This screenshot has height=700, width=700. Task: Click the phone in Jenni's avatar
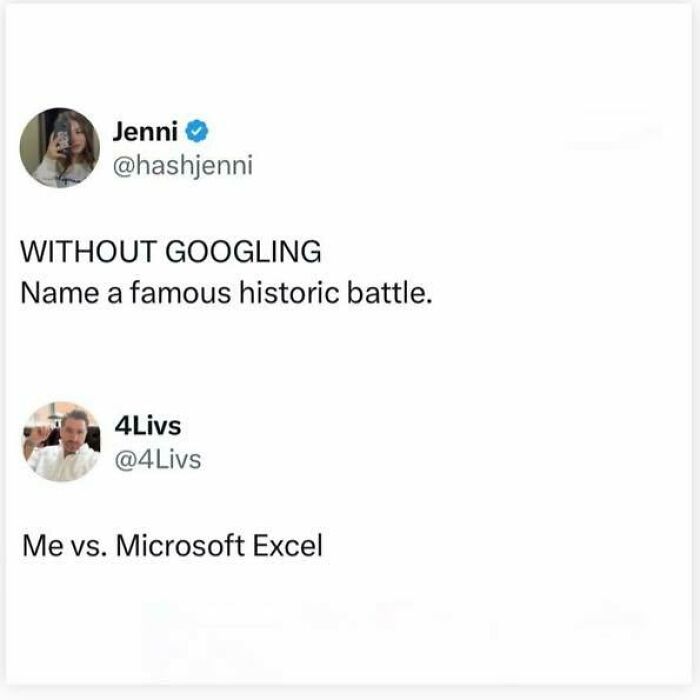[x=62, y=131]
